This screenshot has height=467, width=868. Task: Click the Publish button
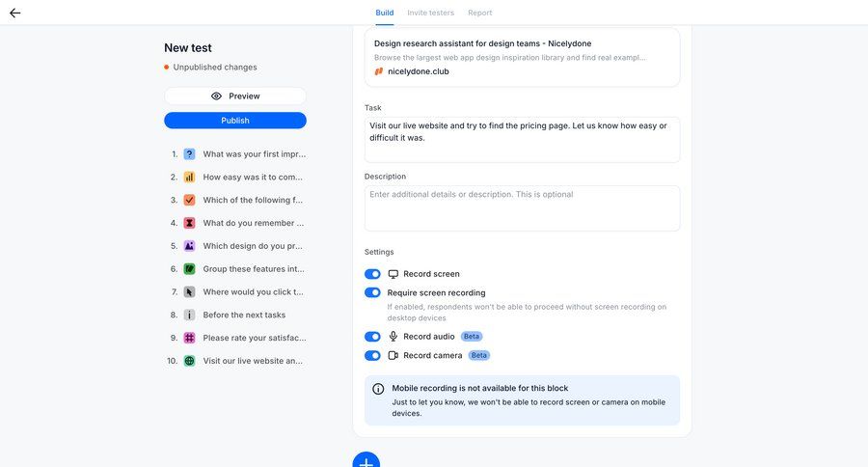click(235, 121)
